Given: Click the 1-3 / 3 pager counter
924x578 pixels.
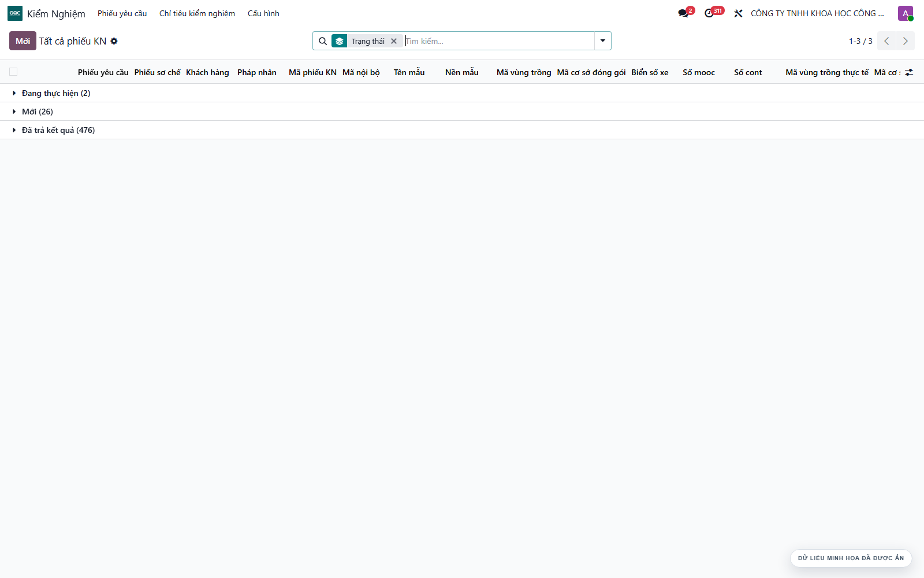Looking at the screenshot, I should click(860, 41).
